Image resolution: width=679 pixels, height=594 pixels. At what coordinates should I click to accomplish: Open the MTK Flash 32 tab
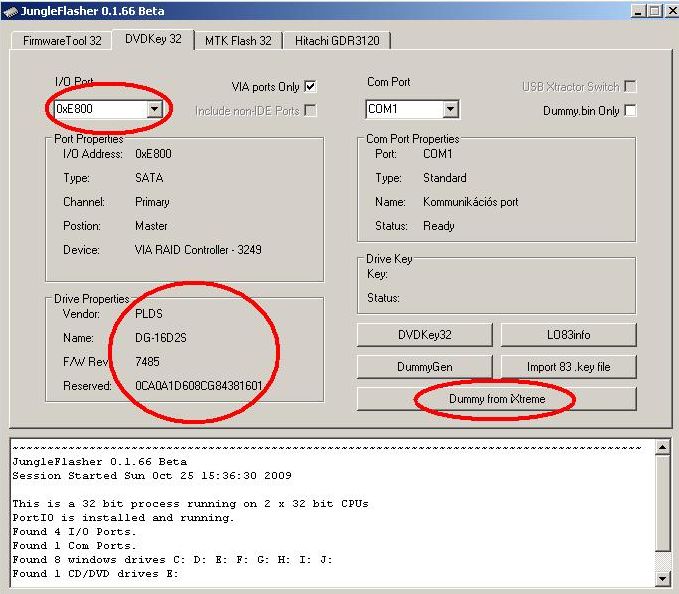238,40
